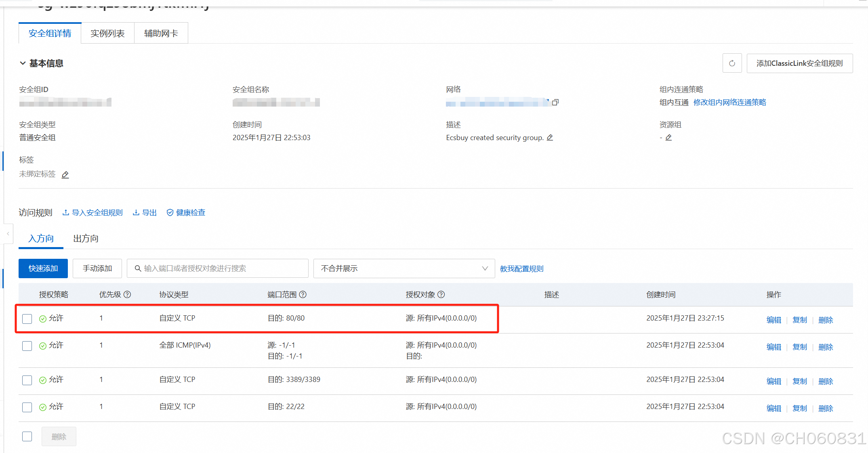868x453 pixels.
Task: Check the port 3389 rule checkbox
Action: 27,380
